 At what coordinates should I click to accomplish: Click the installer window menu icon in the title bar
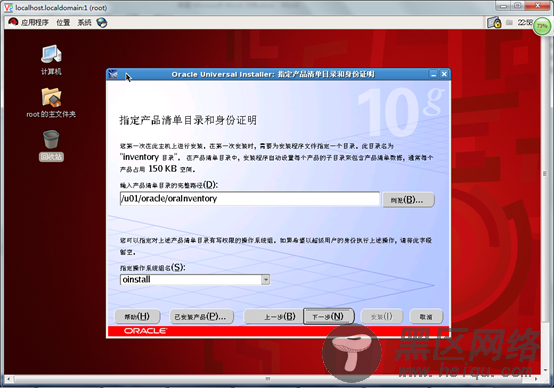[x=113, y=74]
